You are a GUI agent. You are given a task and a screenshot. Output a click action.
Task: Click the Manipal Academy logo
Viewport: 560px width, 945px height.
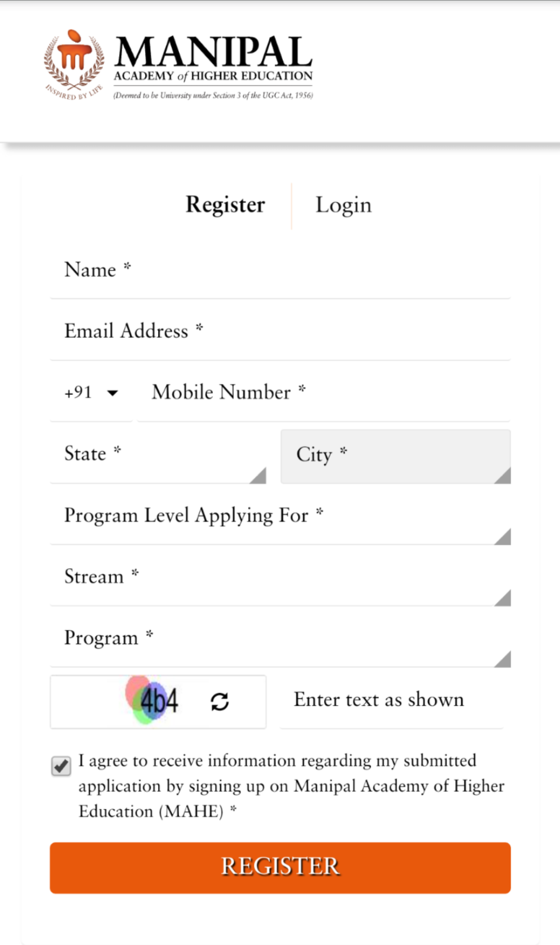click(178, 65)
